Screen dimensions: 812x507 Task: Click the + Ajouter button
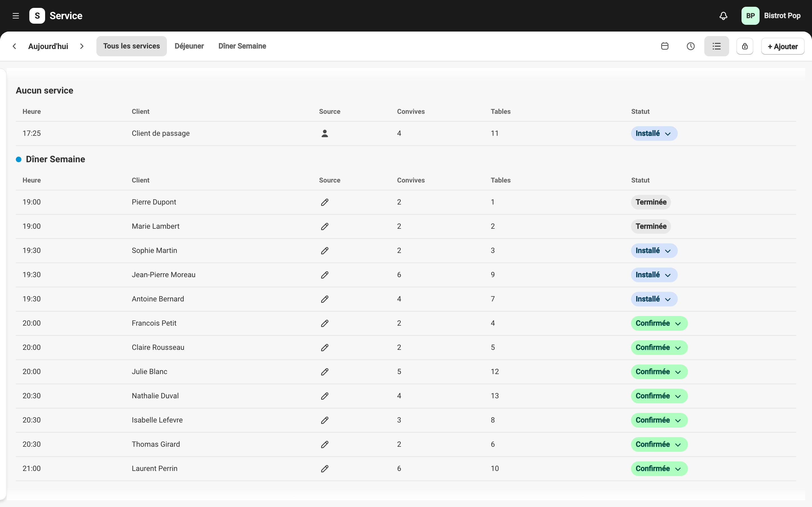click(x=782, y=46)
